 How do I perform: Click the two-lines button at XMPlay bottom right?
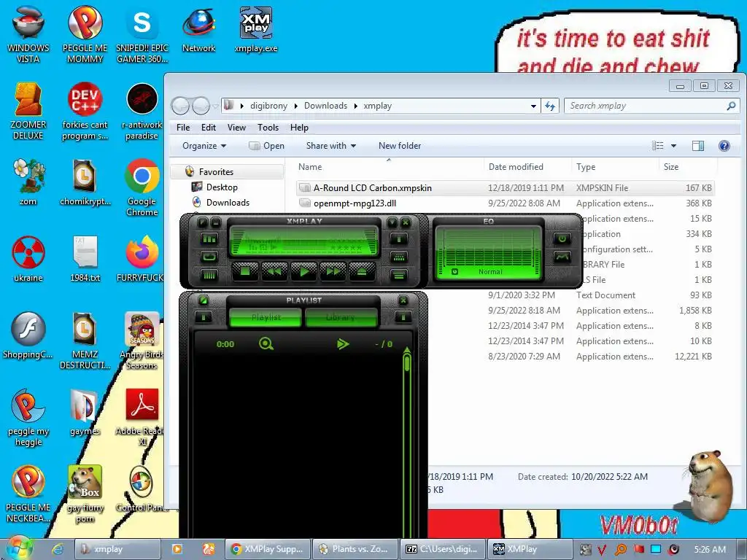(399, 275)
